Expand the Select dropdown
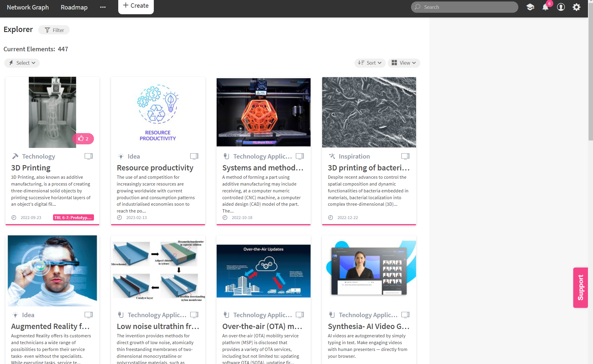 tap(22, 63)
